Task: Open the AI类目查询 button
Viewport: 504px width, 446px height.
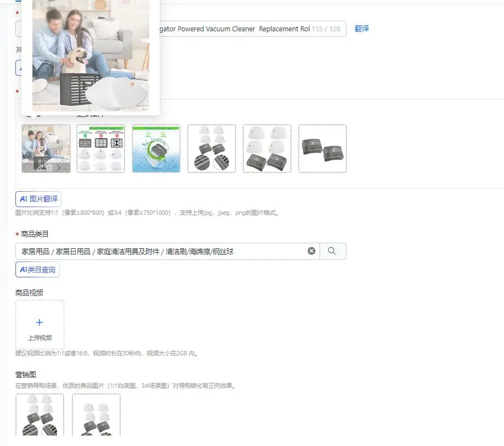Action: coord(37,270)
